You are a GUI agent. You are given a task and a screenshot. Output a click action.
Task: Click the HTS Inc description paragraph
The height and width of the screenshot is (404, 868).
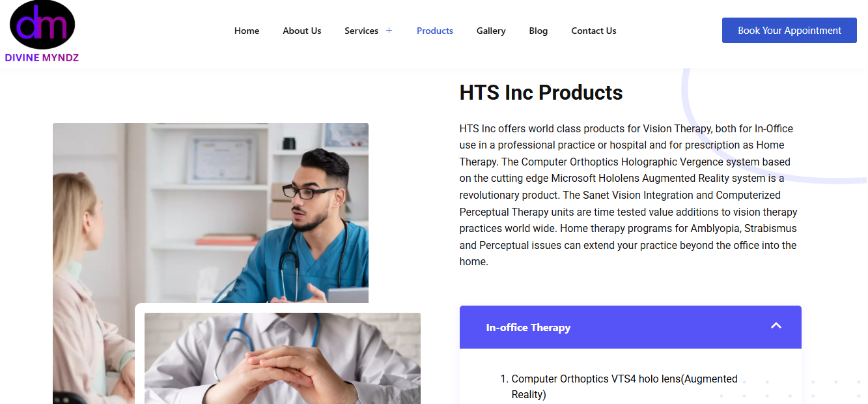click(629, 195)
